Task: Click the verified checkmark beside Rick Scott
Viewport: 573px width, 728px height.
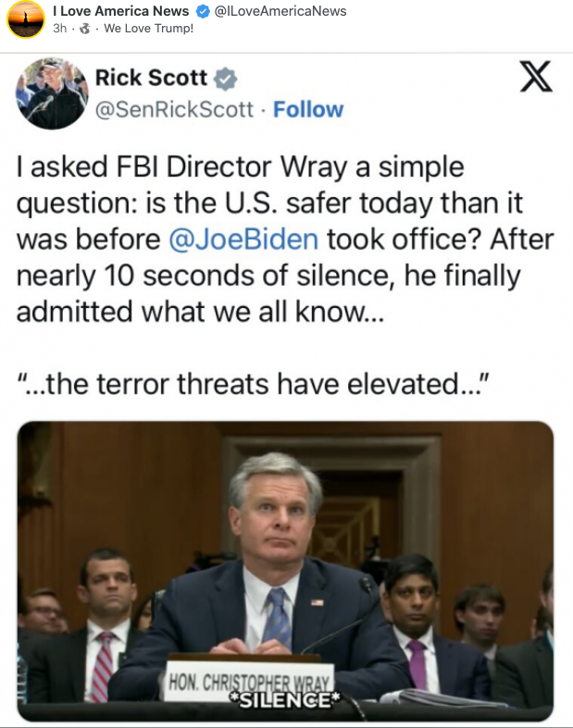Action: [x=227, y=78]
